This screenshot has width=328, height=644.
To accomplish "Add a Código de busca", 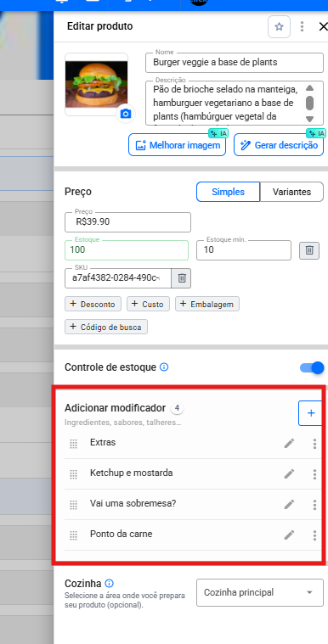I will coord(106,327).
